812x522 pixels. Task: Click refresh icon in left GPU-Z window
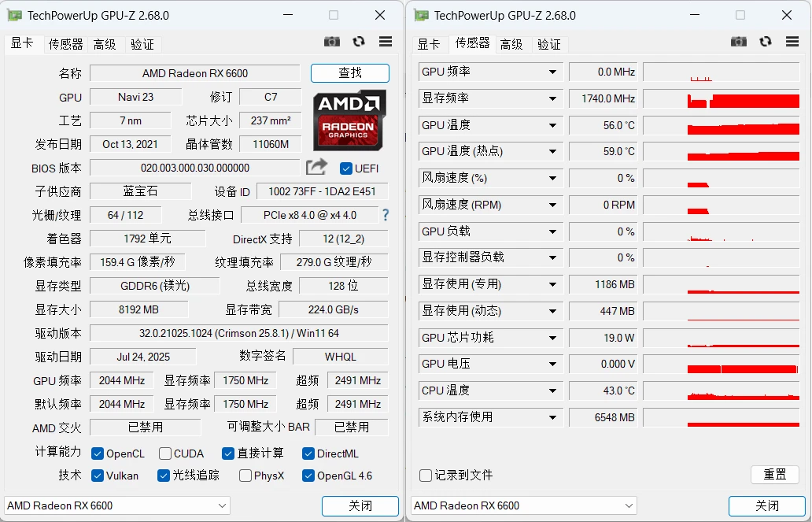(358, 42)
